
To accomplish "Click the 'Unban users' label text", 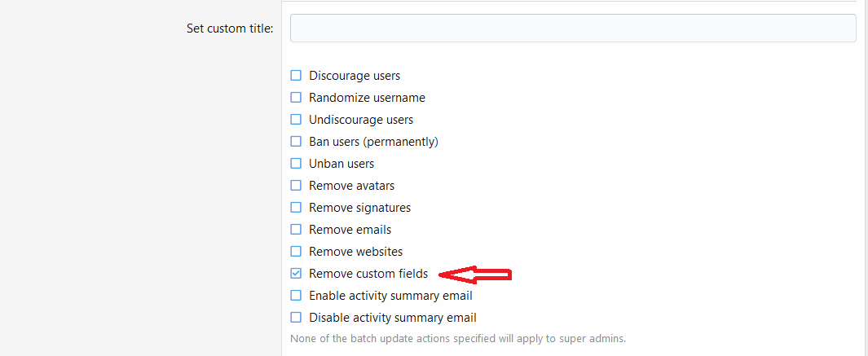I will tap(341, 164).
